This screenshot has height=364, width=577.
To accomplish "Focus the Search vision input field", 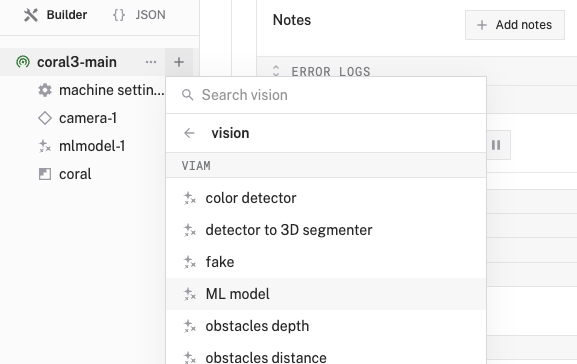I will click(x=326, y=95).
